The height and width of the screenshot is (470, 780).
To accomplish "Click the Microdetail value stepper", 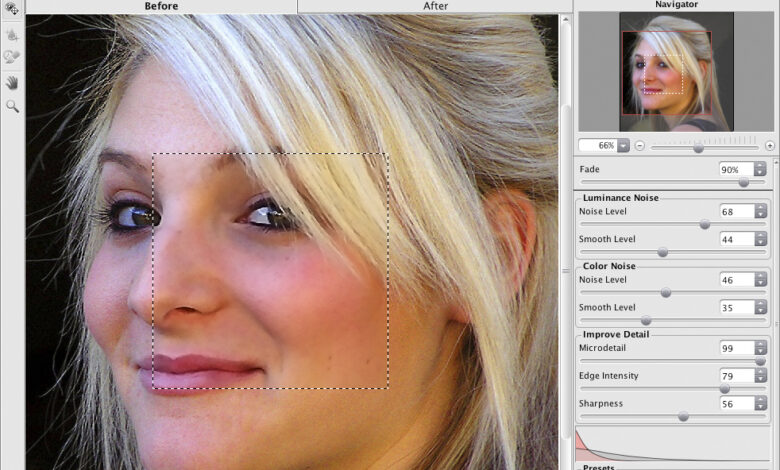I will pyautogui.click(x=761, y=348).
